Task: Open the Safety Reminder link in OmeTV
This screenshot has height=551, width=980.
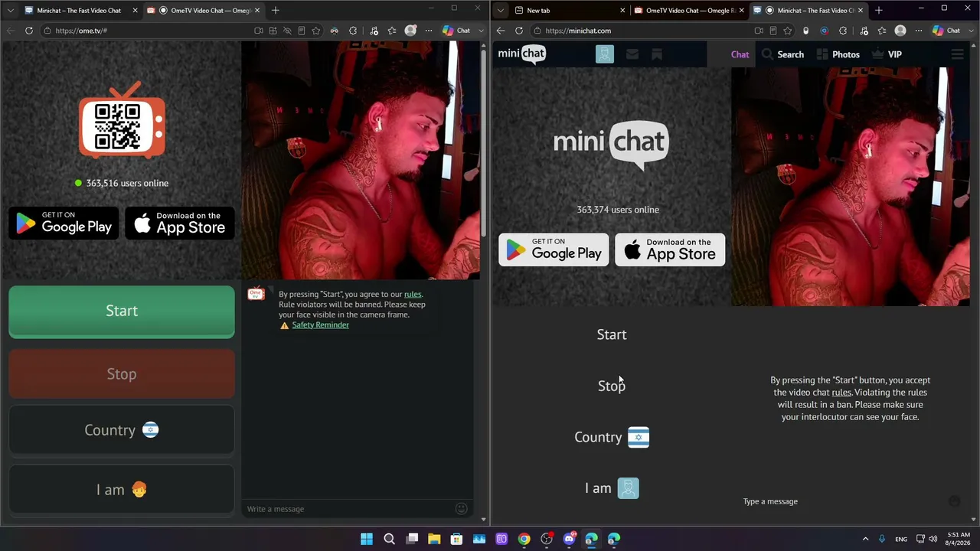Action: (320, 325)
